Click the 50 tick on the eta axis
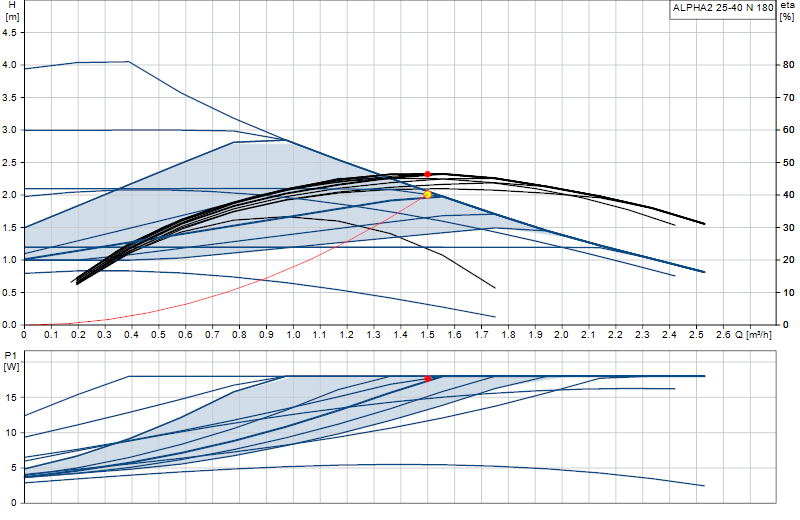The width and height of the screenshot is (800, 520). [789, 163]
